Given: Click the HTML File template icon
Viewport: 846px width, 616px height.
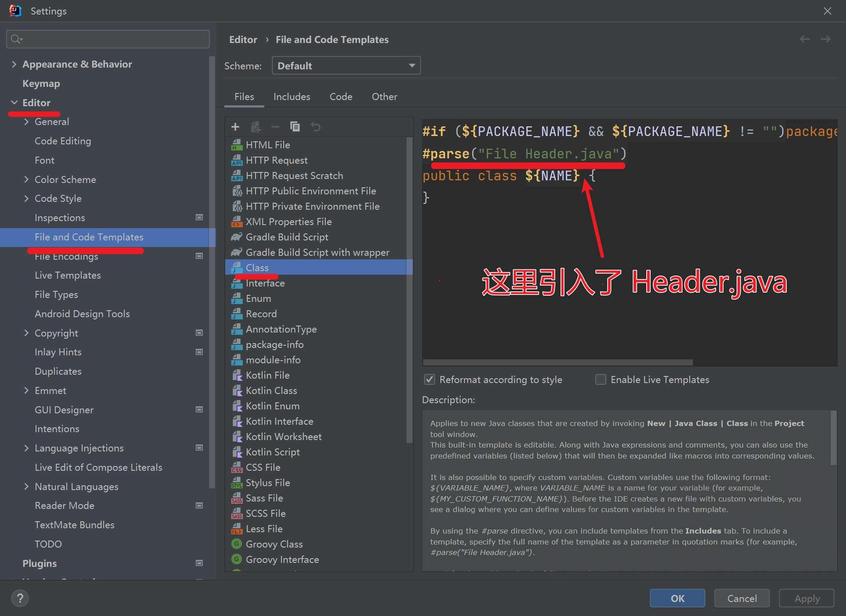Looking at the screenshot, I should pos(237,145).
